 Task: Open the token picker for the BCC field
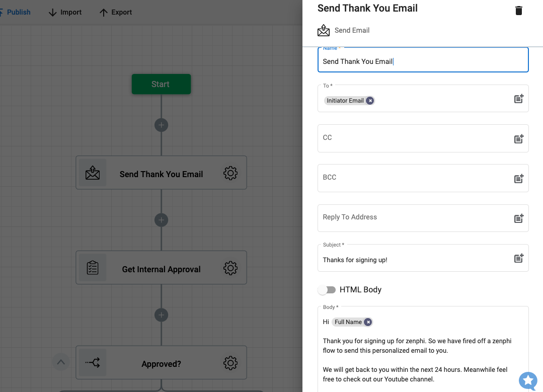point(518,179)
